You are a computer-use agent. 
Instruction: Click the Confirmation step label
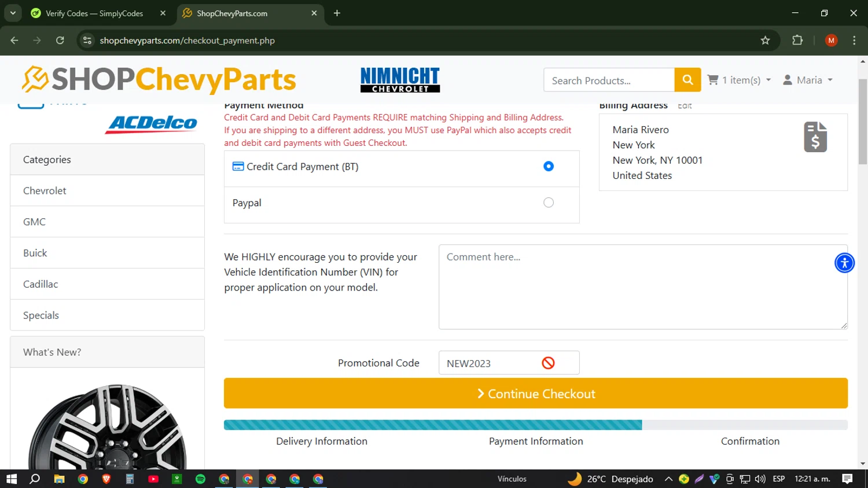(750, 441)
